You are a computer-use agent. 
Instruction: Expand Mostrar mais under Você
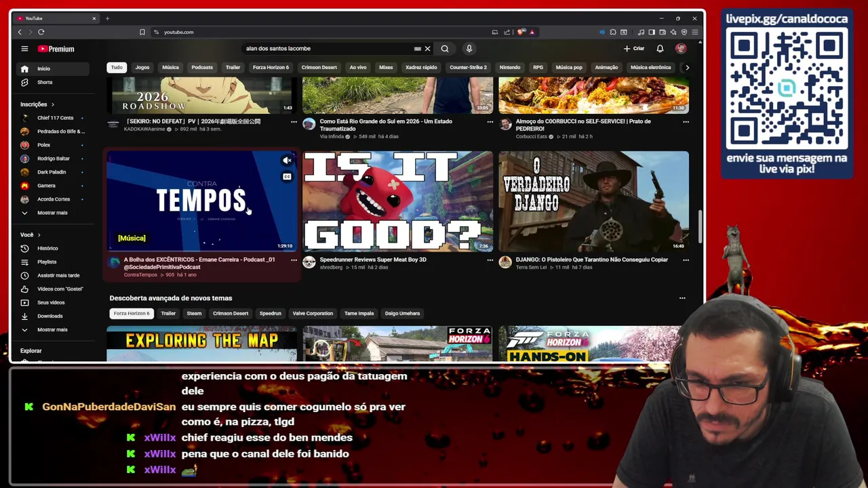pyautogui.click(x=52, y=329)
